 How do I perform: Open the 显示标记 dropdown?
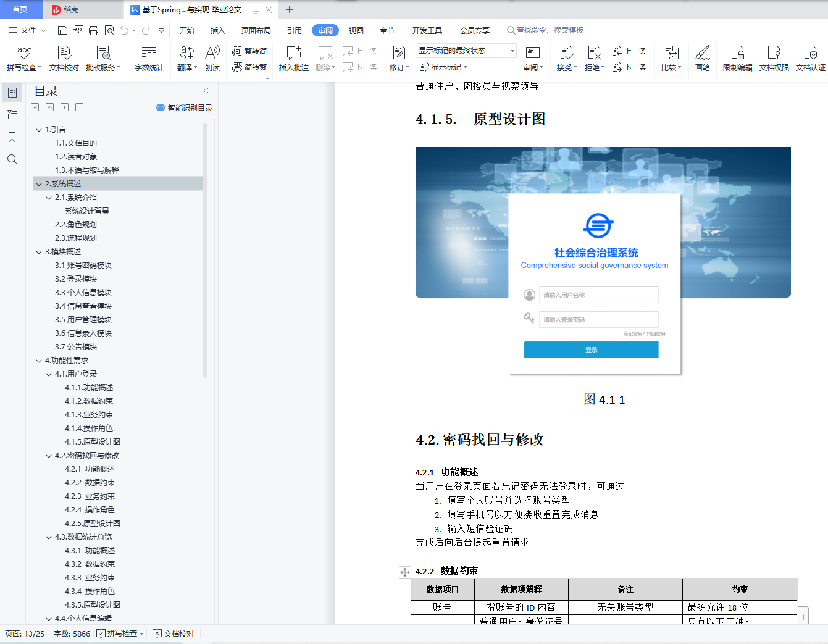coord(443,67)
